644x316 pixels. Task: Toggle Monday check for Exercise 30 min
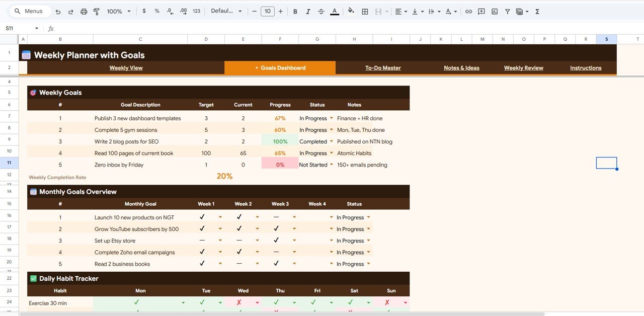pyautogui.click(x=136, y=303)
